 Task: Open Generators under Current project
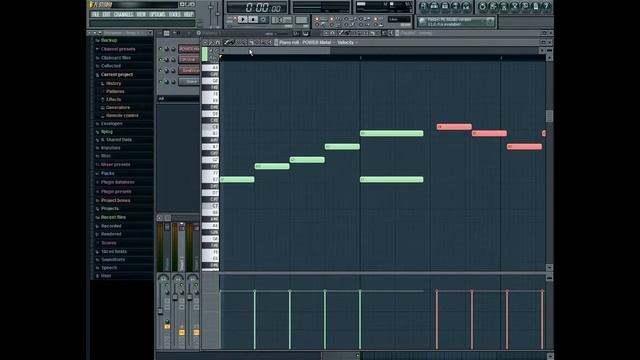click(x=118, y=108)
